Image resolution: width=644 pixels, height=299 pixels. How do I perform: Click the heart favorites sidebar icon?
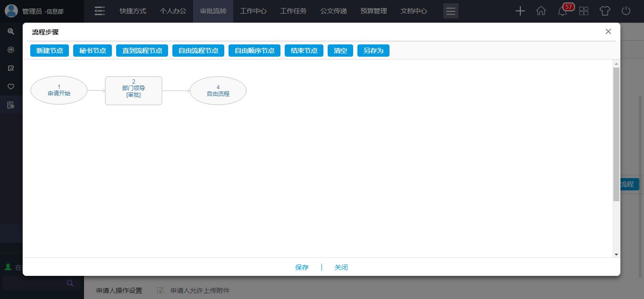tap(11, 86)
